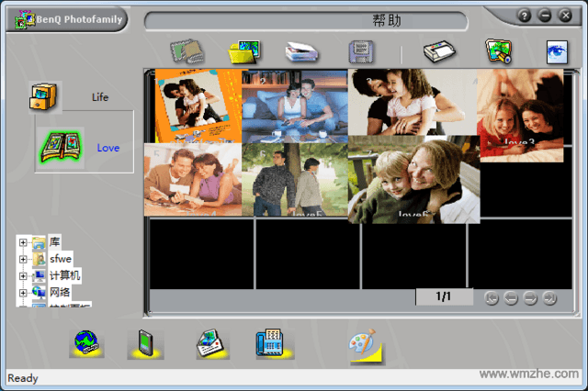Jump to first page arrow
Screen dimensions: 588x391
pyautogui.click(x=492, y=297)
